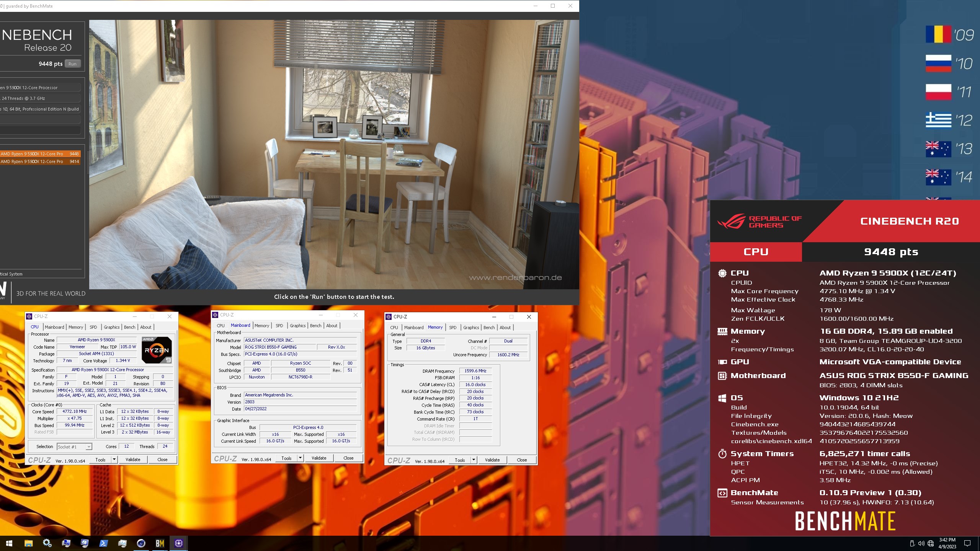This screenshot has width=980, height=551.
Task: Click the GPU card icon in BenchMate panel
Action: coord(722,362)
